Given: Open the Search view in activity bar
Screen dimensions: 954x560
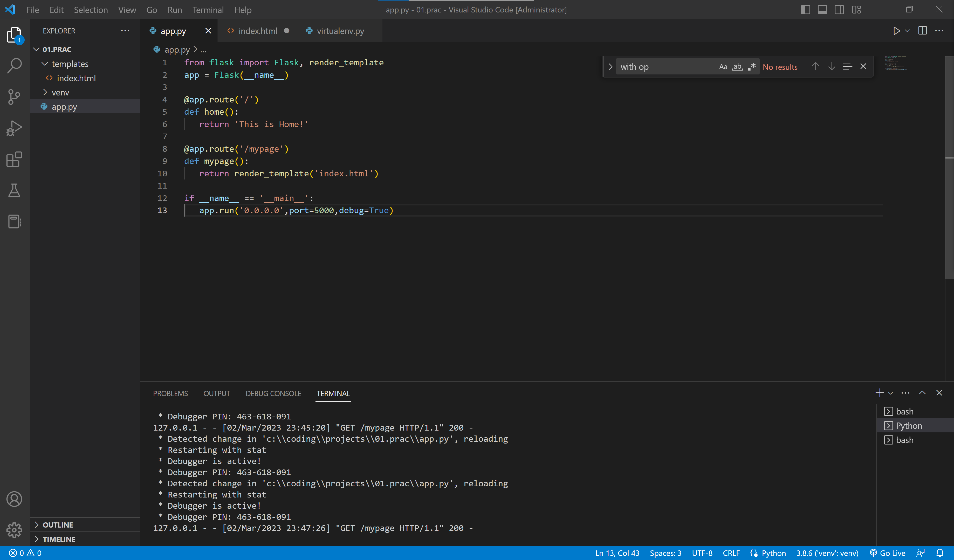Looking at the screenshot, I should click(14, 65).
